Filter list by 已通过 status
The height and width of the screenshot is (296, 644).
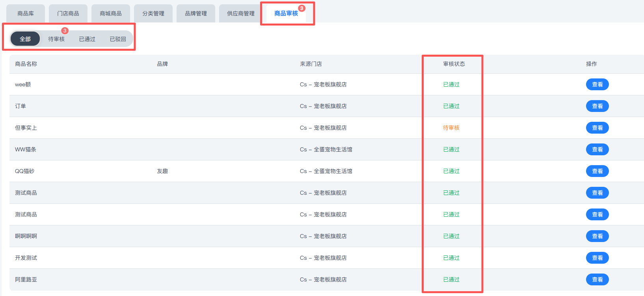(87, 39)
